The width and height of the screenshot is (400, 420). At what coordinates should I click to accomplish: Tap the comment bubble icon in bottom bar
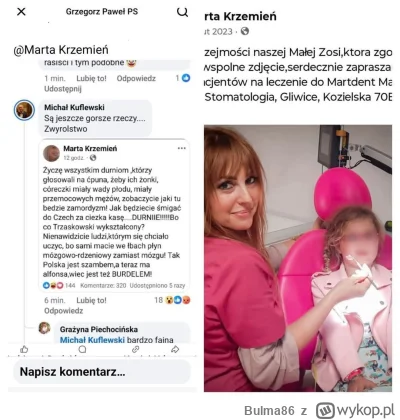tap(82, 349)
